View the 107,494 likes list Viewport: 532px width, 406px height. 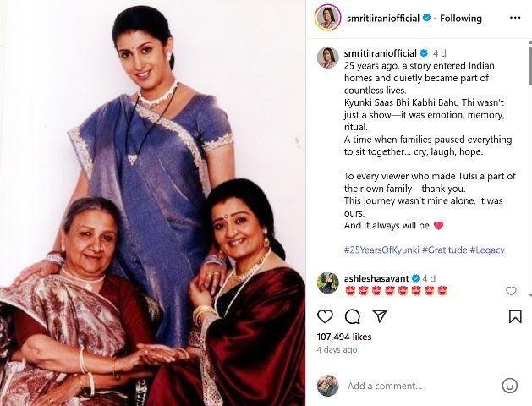344,337
